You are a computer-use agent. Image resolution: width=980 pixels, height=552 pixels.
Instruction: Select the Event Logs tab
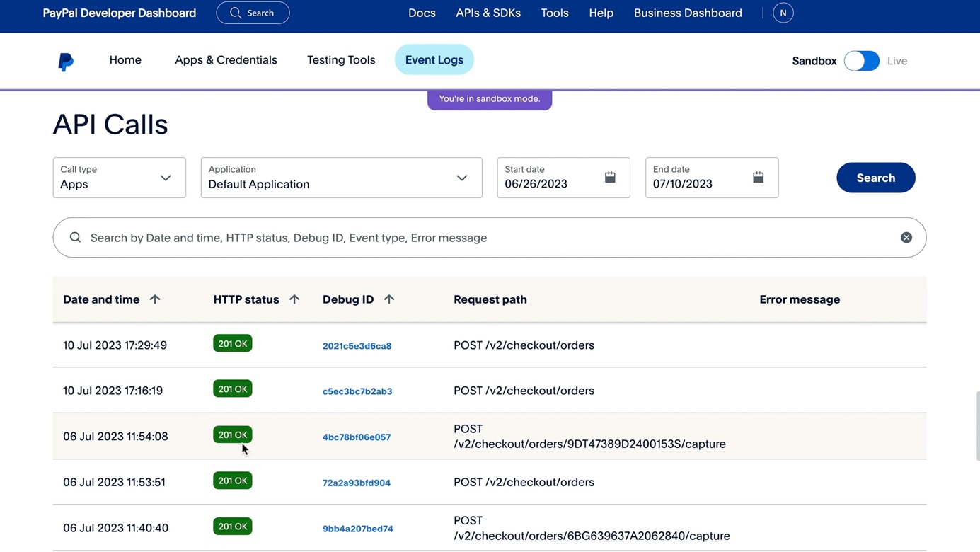[x=434, y=60]
